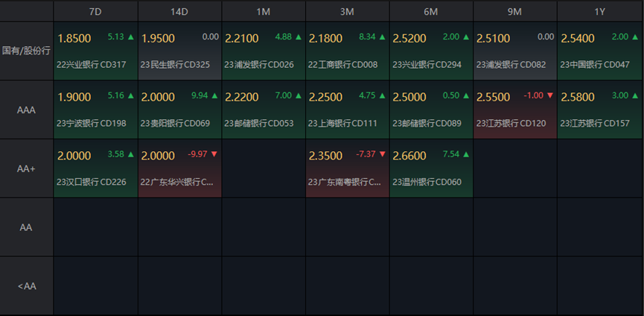Click the AA row label
644x316 pixels.
[x=26, y=227]
